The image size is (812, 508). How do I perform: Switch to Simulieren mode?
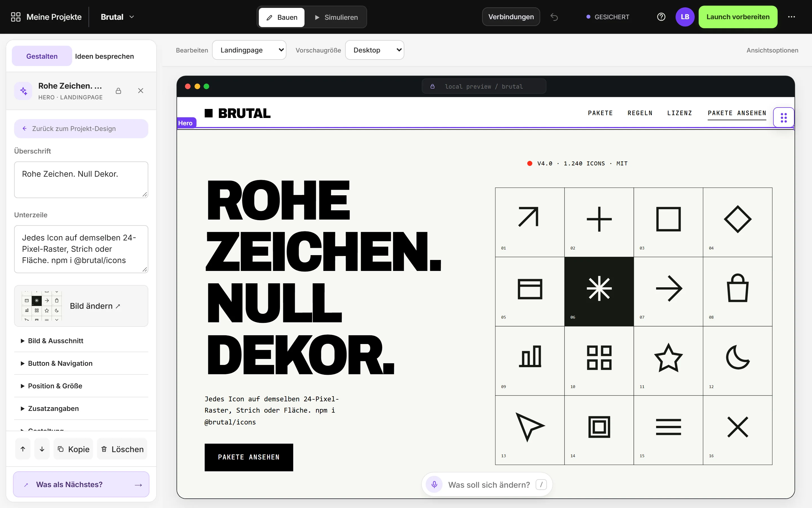click(x=336, y=17)
